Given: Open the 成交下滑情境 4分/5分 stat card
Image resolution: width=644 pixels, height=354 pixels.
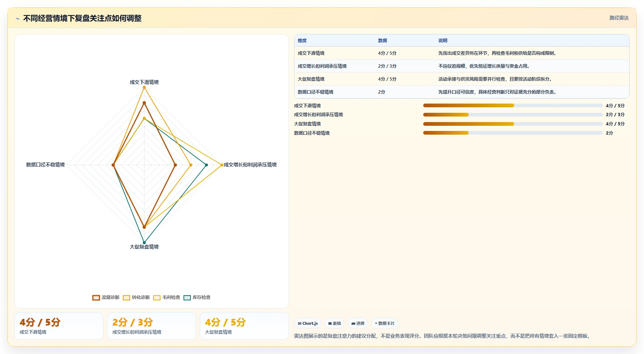Looking at the screenshot, I should tap(59, 326).
